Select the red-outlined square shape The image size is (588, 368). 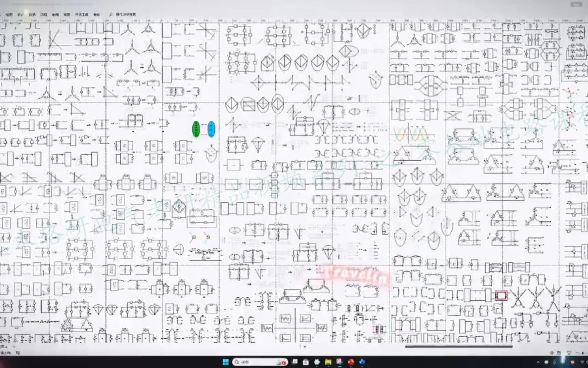point(502,295)
